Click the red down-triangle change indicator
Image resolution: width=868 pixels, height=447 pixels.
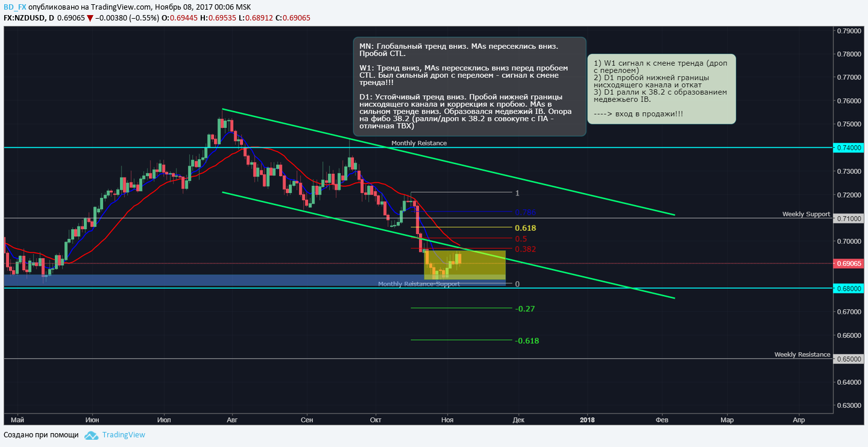click(90, 18)
